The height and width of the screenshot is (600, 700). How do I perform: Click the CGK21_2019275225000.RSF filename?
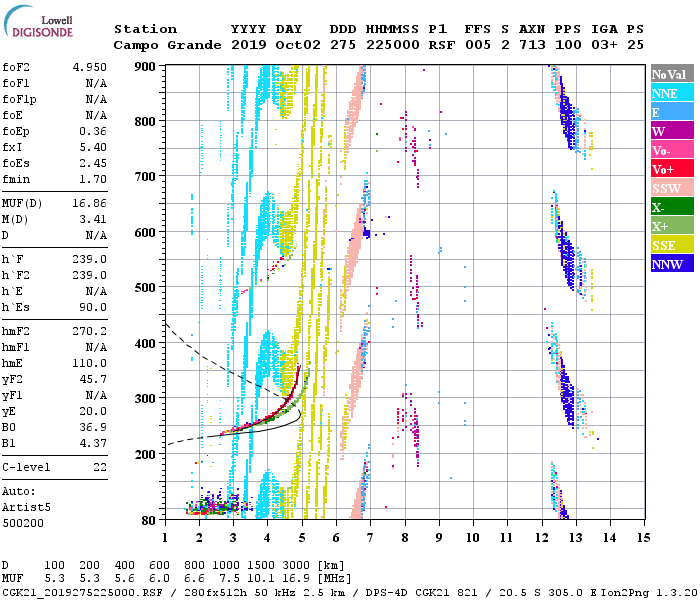point(83,593)
